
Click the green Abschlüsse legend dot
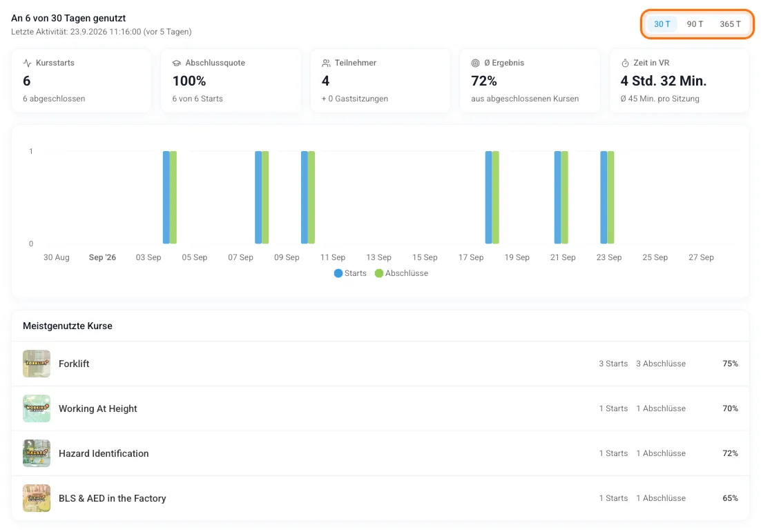[379, 273]
